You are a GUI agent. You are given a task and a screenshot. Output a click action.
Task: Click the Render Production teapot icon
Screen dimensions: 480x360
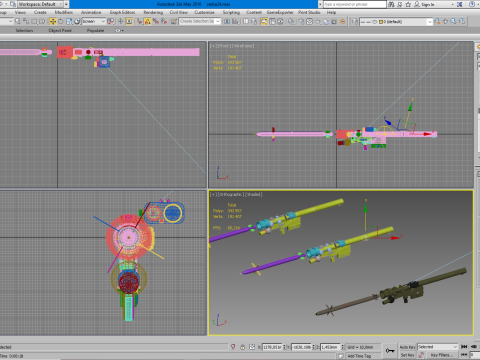(318, 21)
